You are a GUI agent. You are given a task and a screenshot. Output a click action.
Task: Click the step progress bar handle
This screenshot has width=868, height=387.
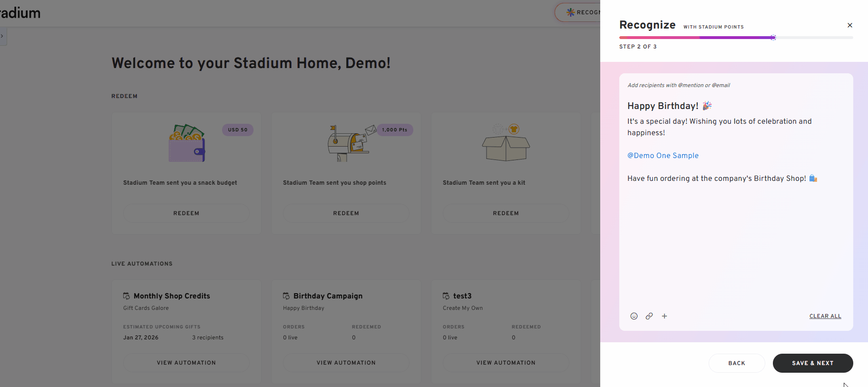773,38
